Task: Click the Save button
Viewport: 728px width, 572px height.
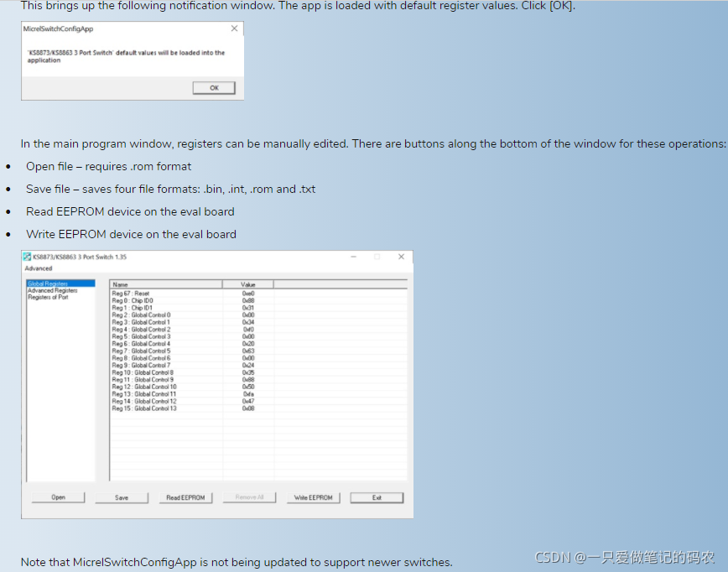Action: click(x=122, y=497)
